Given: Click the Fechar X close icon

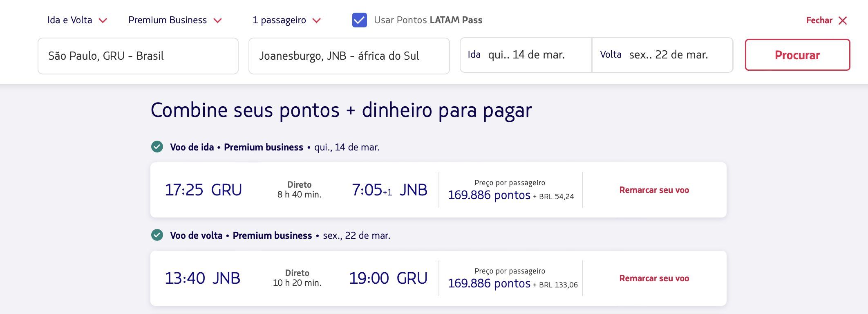Looking at the screenshot, I should 843,20.
